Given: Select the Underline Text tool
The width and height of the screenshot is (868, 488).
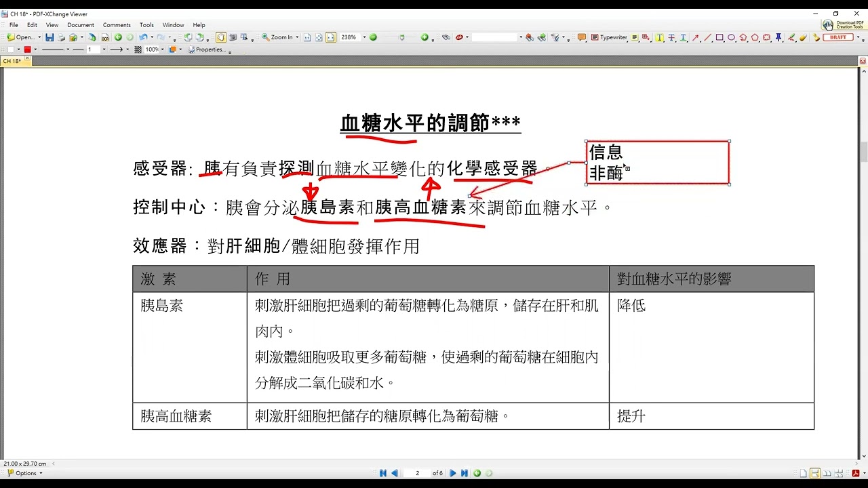Looking at the screenshot, I should click(683, 37).
